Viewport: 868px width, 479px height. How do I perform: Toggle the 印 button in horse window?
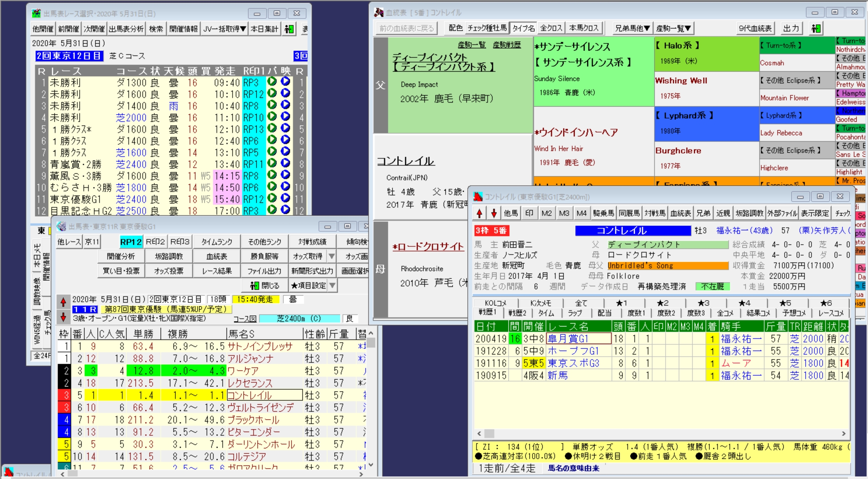point(529,213)
